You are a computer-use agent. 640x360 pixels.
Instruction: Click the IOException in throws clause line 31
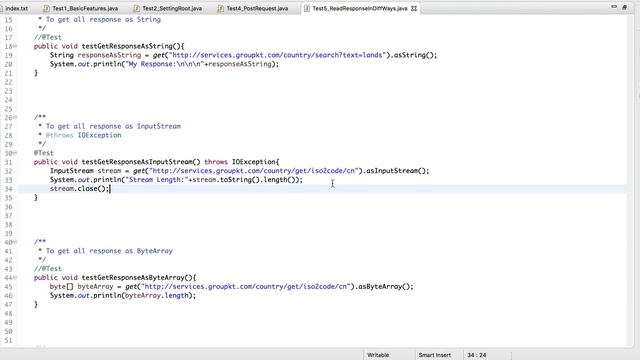coord(253,162)
